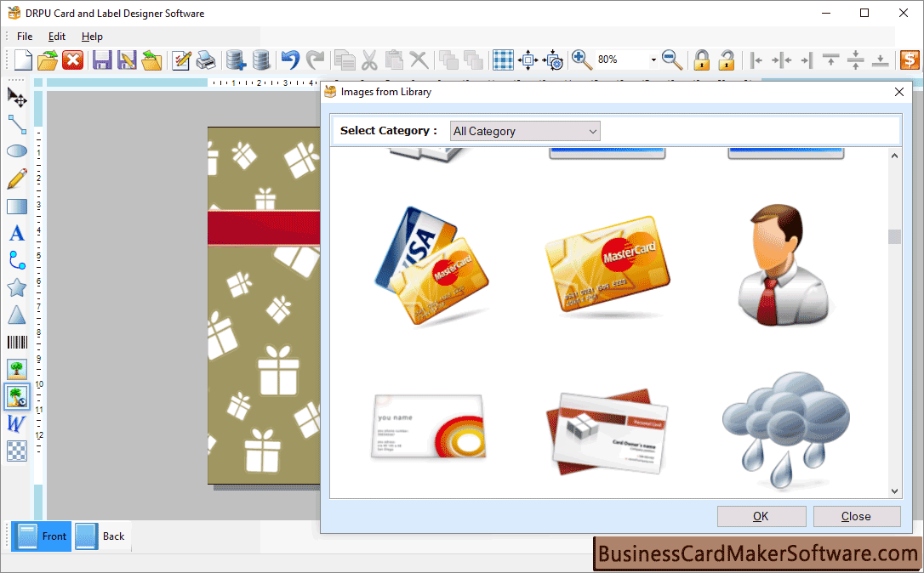Select the Text tool letter A
The height and width of the screenshot is (573, 924).
click(x=16, y=233)
